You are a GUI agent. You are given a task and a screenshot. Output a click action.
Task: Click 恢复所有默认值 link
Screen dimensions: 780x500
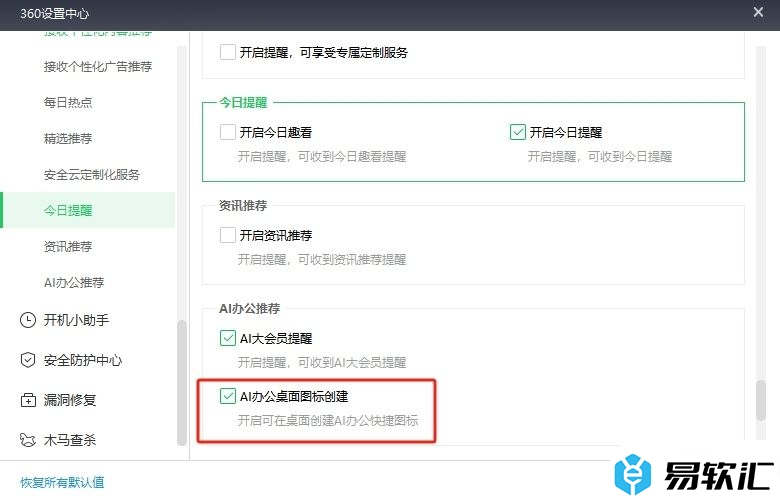[x=62, y=482]
